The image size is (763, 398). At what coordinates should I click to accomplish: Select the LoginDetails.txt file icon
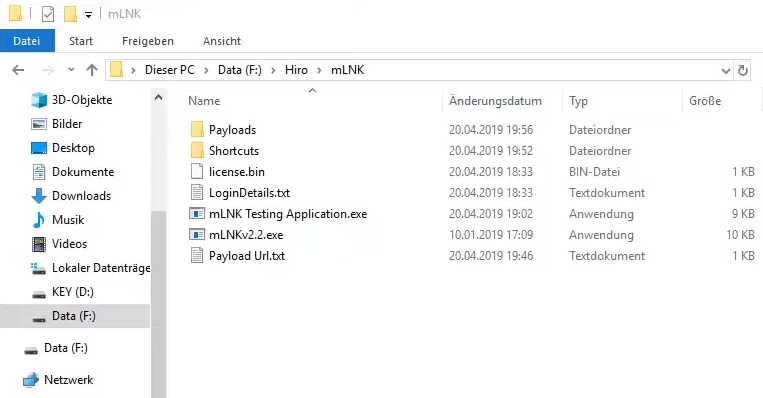coord(197,192)
